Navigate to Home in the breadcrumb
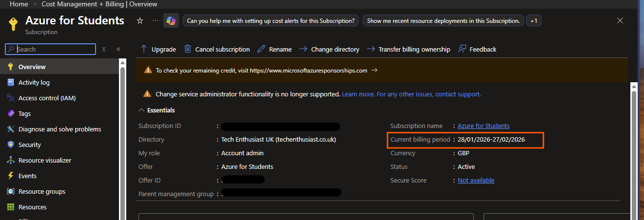The height and width of the screenshot is (220, 644). [x=19, y=4]
